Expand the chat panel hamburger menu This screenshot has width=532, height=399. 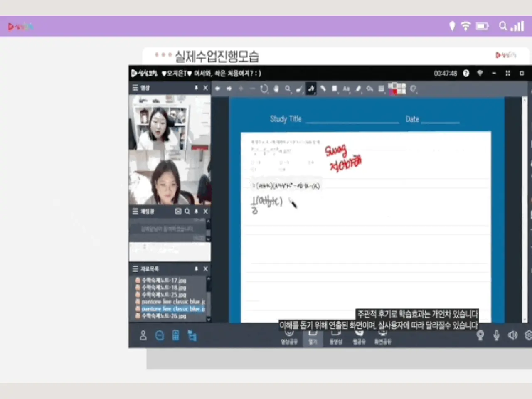click(135, 211)
